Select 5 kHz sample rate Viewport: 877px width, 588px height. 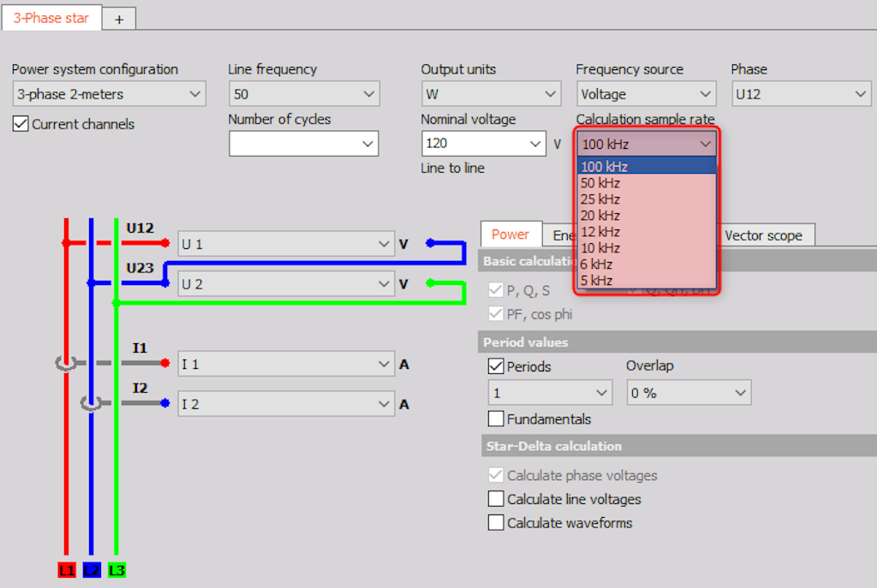[647, 280]
